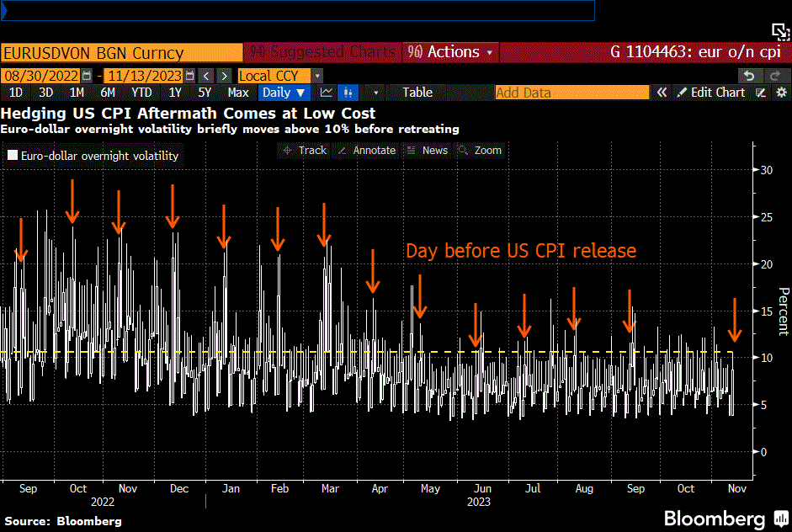Click the 30 value on the y-axis
792x532 pixels.
[766, 170]
